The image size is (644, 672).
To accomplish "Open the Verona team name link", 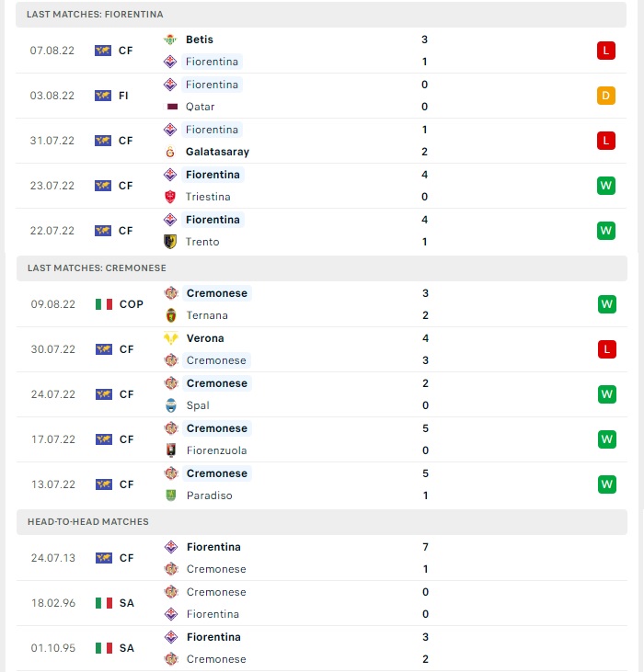I will point(205,338).
